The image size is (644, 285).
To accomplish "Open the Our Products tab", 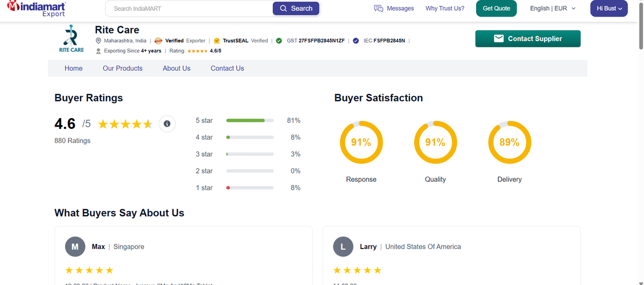I will (123, 68).
